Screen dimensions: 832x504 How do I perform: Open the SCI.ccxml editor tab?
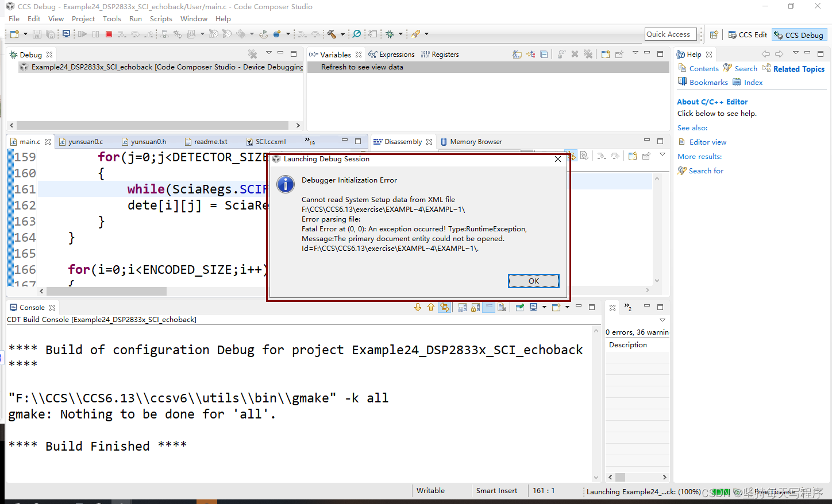click(266, 142)
